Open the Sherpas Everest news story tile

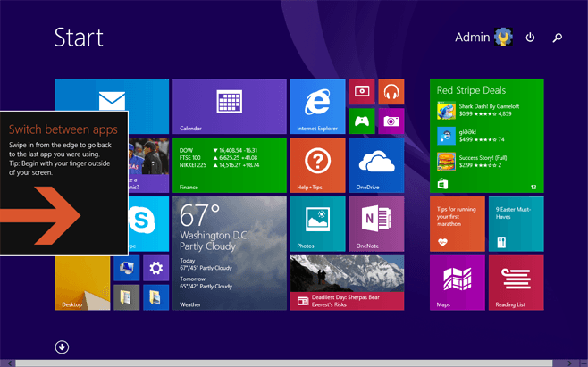tap(347, 282)
